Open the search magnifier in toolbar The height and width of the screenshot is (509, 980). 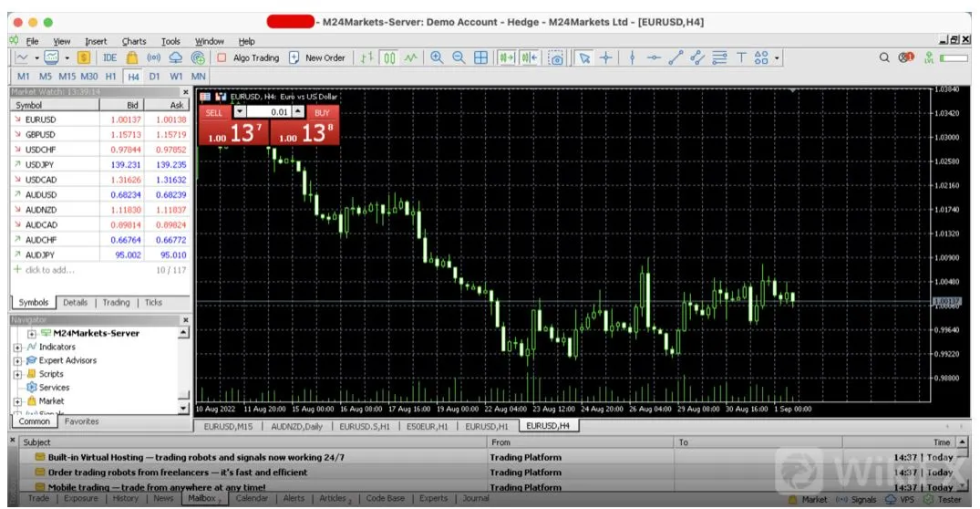pos(883,57)
